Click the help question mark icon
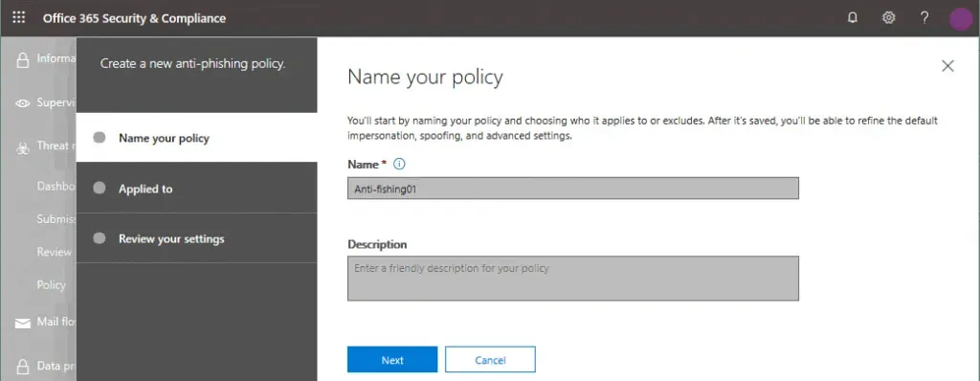This screenshot has height=381, width=980. pos(924,18)
